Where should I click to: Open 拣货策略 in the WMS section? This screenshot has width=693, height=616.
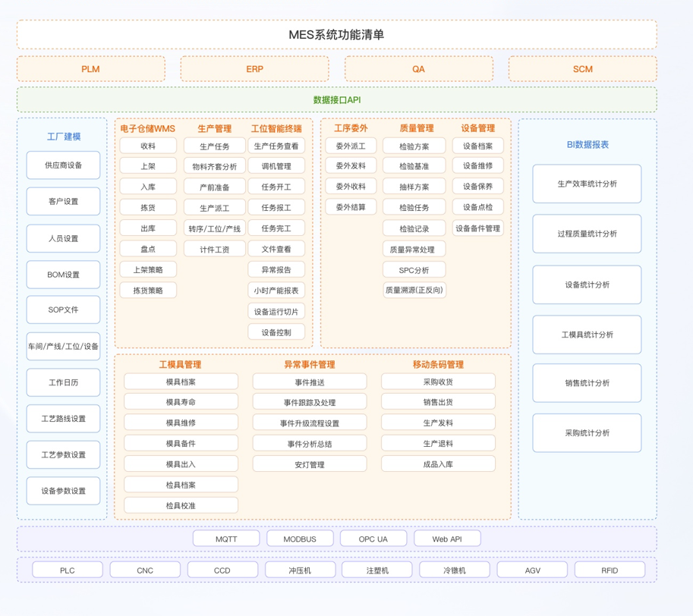147,290
